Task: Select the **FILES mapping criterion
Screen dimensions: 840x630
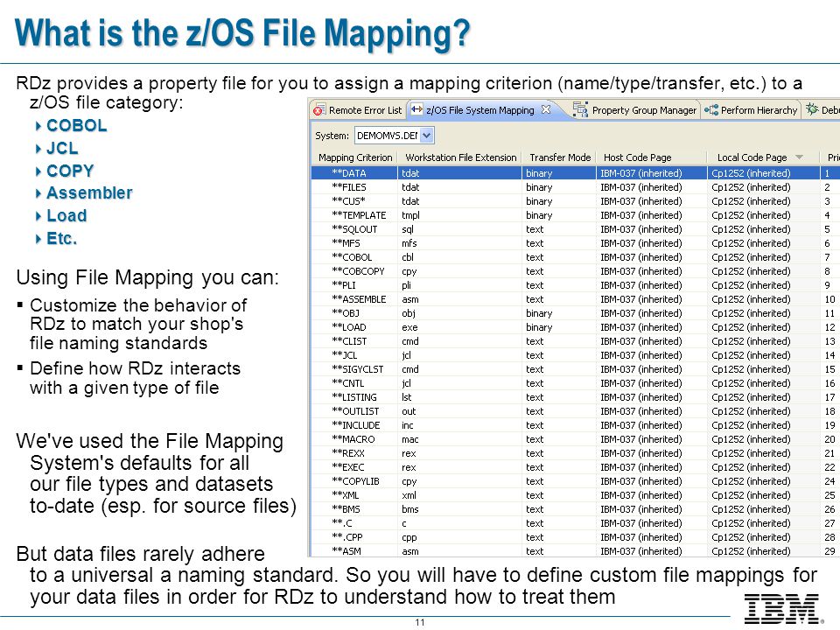Action: [x=349, y=187]
